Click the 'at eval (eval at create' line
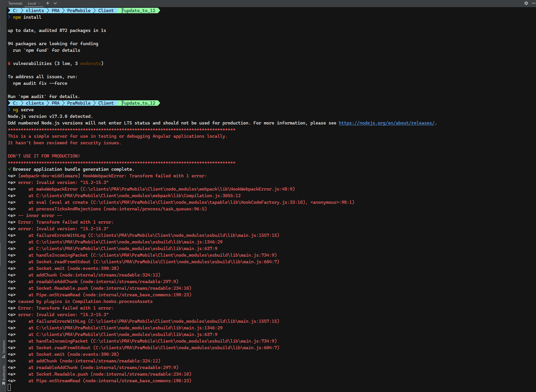 tap(191, 202)
